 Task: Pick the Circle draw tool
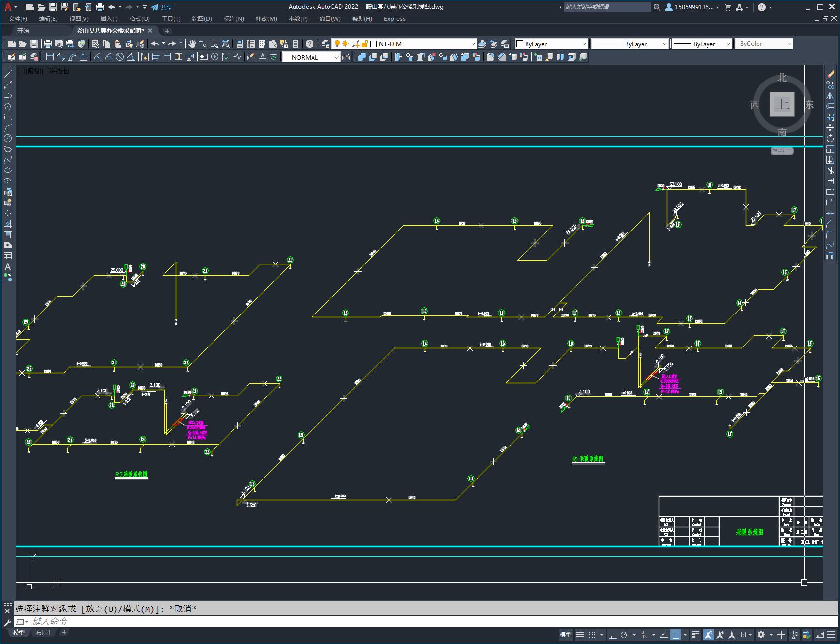[8, 138]
